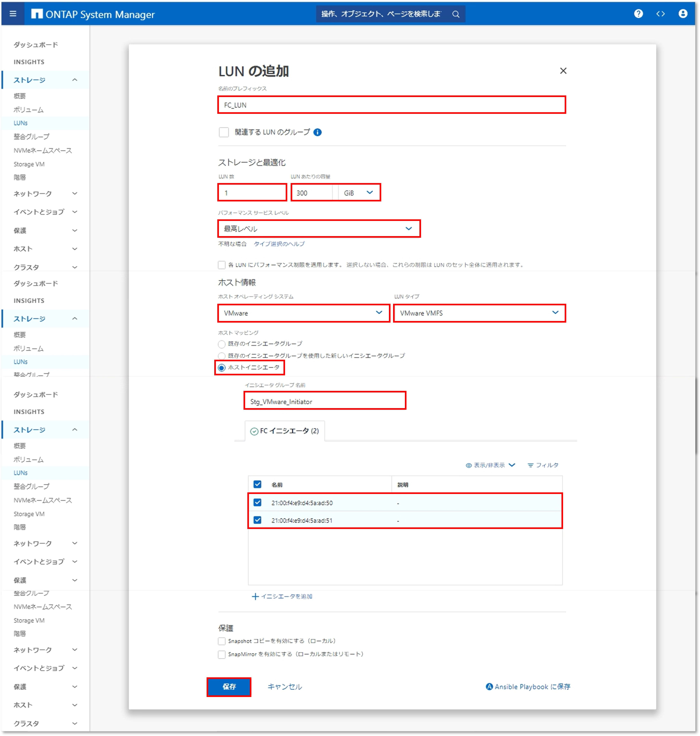Enable Snapshot コピーを有効にする checkbox
700x736 pixels.
click(222, 641)
